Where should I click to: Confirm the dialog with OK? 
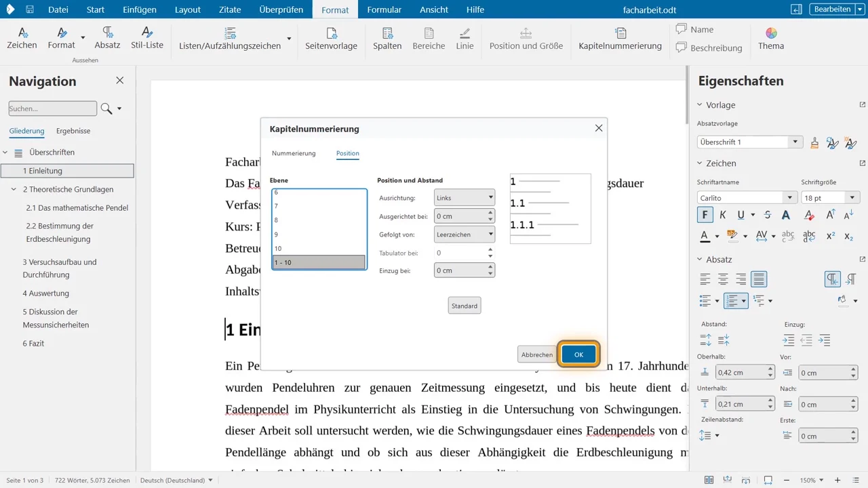click(x=578, y=354)
